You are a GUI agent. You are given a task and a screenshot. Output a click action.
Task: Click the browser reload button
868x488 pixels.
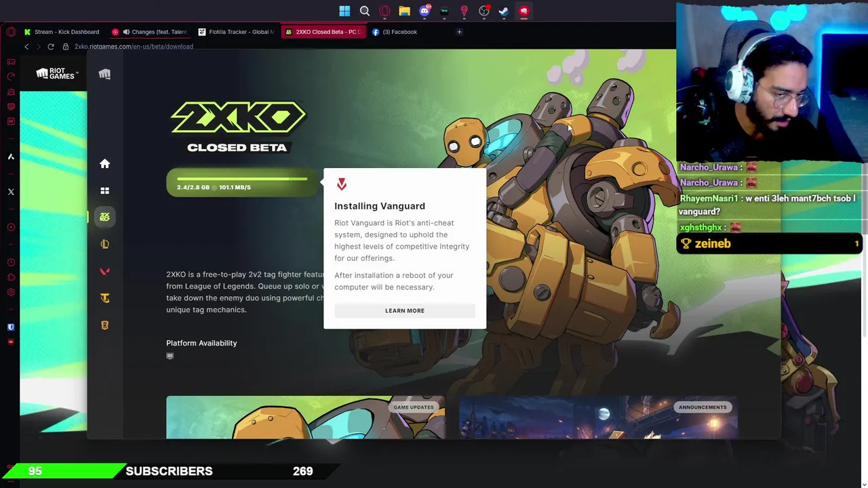pyautogui.click(x=51, y=47)
